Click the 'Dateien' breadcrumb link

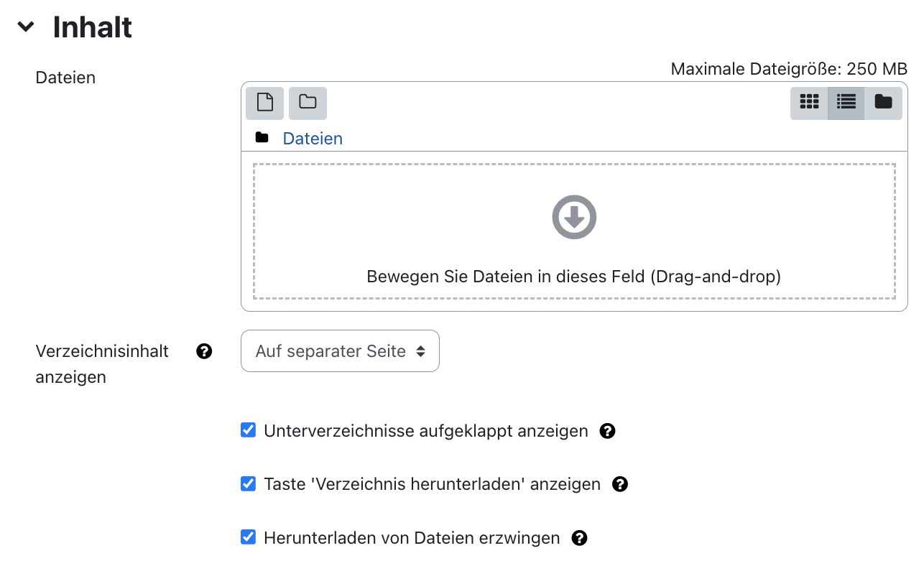click(313, 139)
